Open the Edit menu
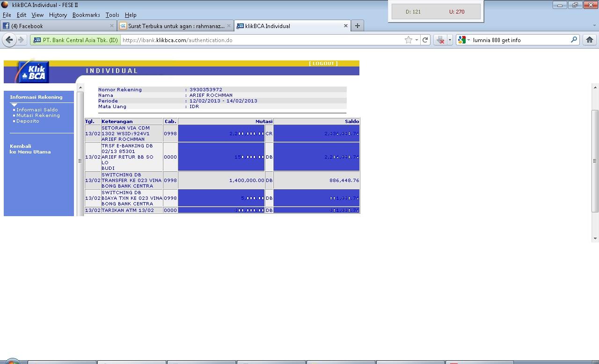 (x=22, y=15)
